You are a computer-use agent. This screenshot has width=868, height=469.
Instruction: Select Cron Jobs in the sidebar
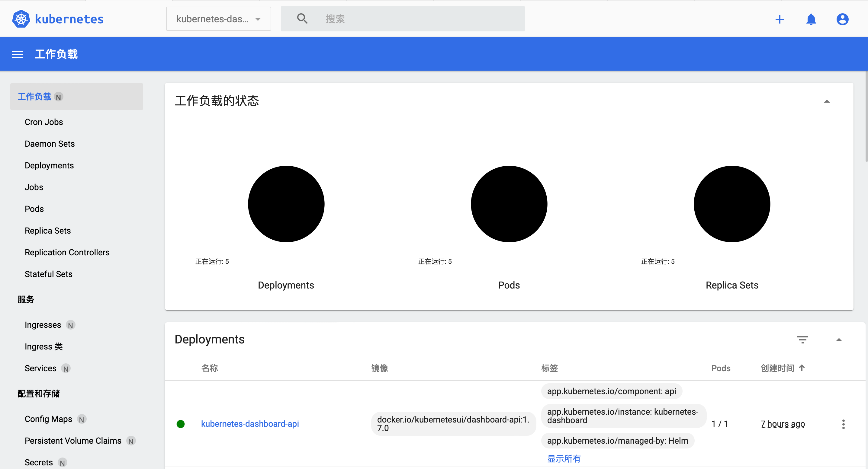tap(44, 122)
